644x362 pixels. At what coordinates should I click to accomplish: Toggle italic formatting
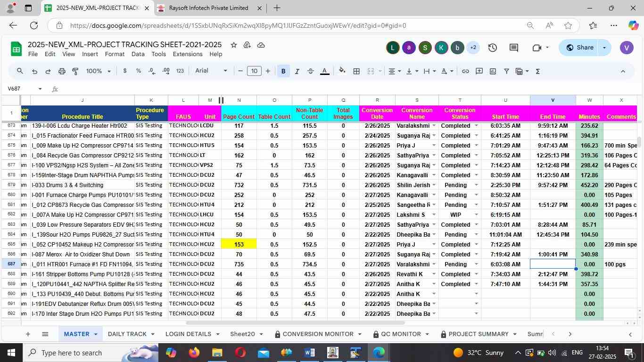coord(297,71)
